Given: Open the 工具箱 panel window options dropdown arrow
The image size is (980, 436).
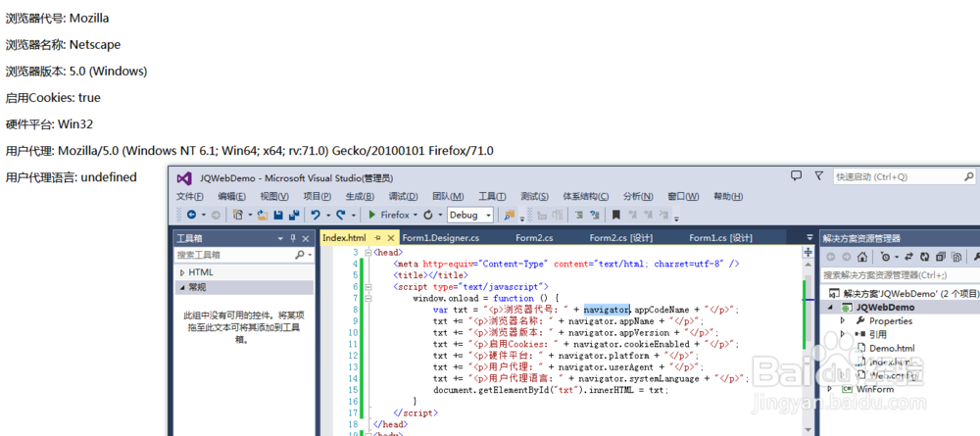Looking at the screenshot, I should point(280,239).
